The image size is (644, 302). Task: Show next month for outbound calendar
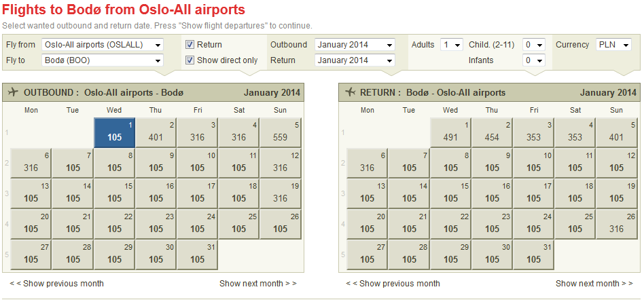[x=258, y=284]
